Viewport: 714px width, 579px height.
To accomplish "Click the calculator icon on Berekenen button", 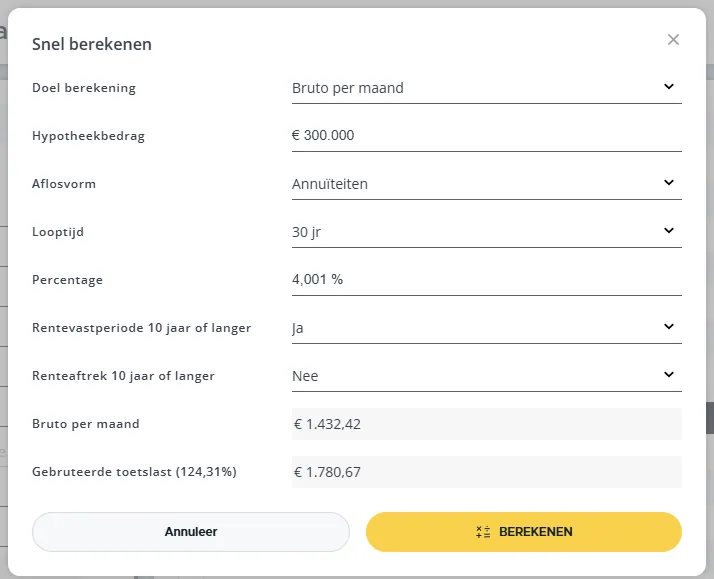I will [483, 532].
